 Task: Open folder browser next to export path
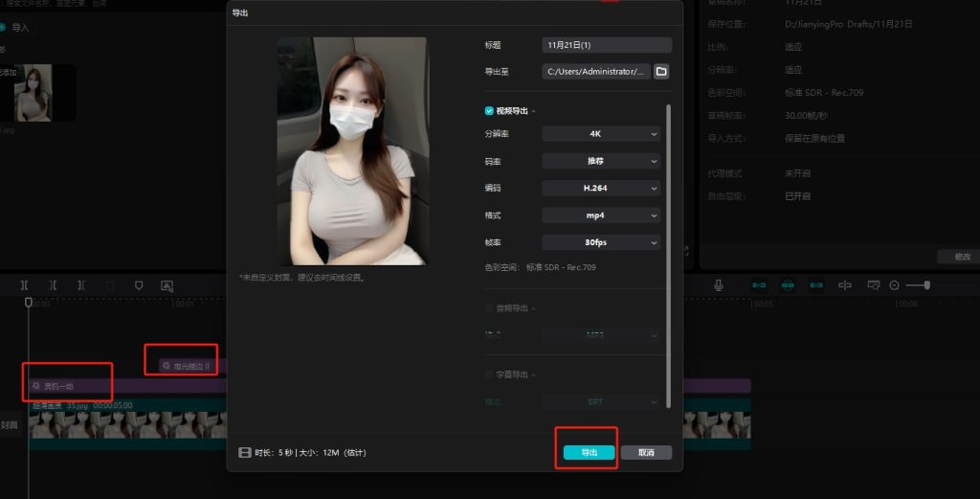(661, 71)
